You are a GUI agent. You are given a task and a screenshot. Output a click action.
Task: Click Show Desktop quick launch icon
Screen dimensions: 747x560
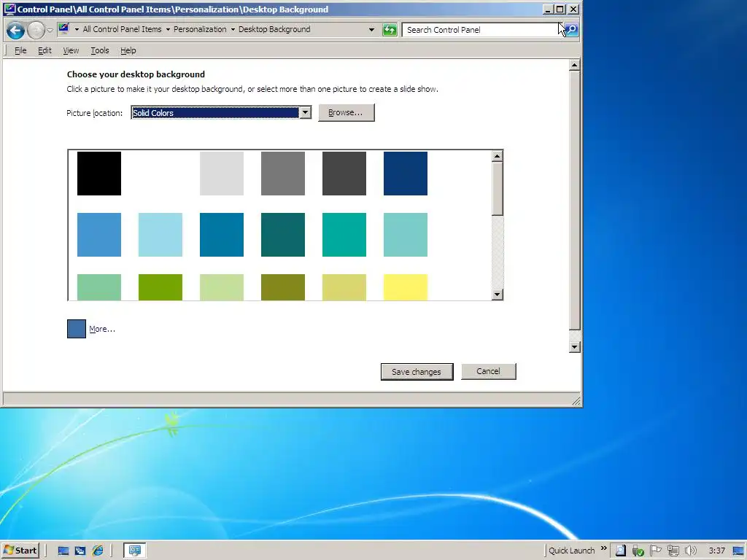[63, 551]
